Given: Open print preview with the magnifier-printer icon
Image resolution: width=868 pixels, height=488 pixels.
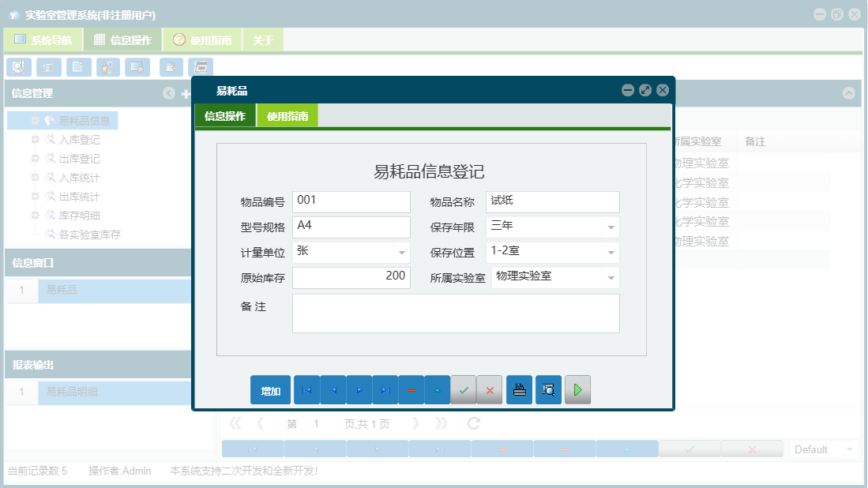Looking at the screenshot, I should 548,389.
